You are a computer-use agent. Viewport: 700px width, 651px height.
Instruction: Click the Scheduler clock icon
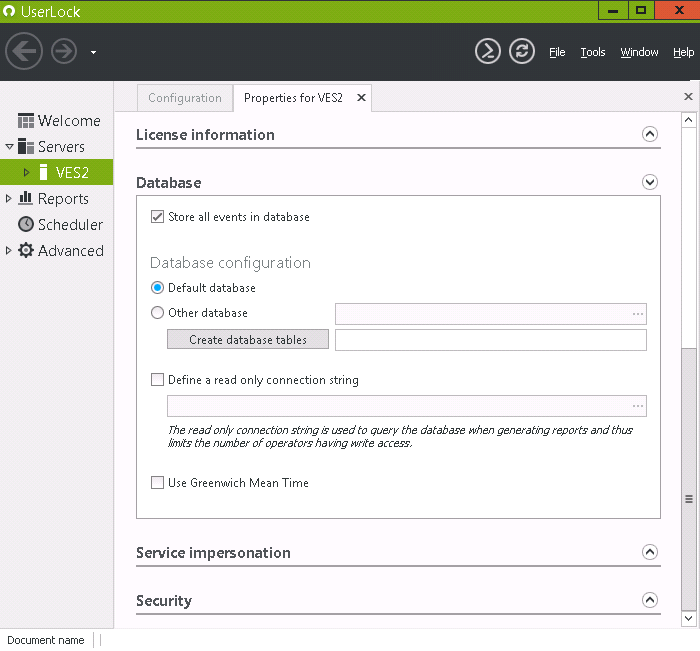pyautogui.click(x=26, y=224)
